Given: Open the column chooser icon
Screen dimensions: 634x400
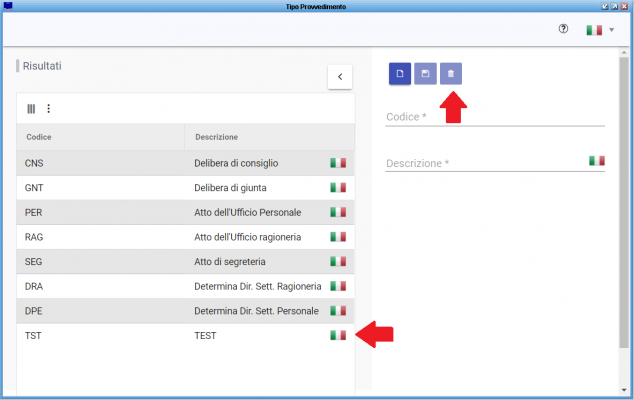Looking at the screenshot, I should pos(31,108).
